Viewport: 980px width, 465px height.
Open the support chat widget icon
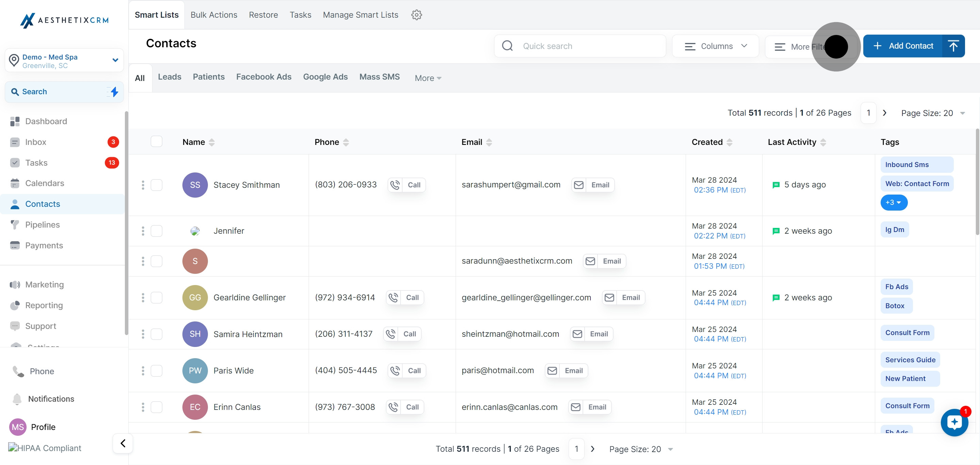tap(954, 422)
